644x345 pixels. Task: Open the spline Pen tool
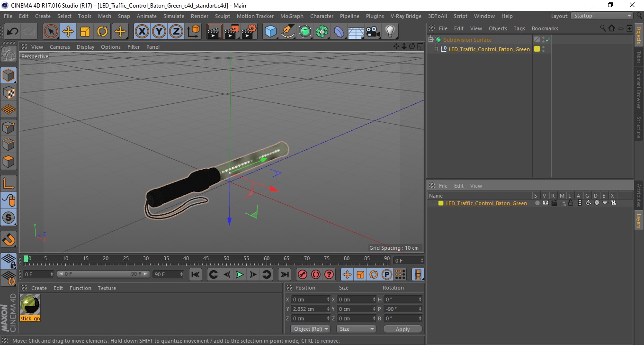[288, 32]
